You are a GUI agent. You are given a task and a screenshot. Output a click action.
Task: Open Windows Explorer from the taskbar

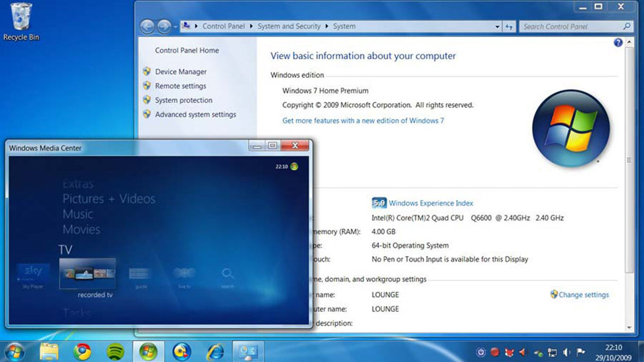(x=49, y=351)
